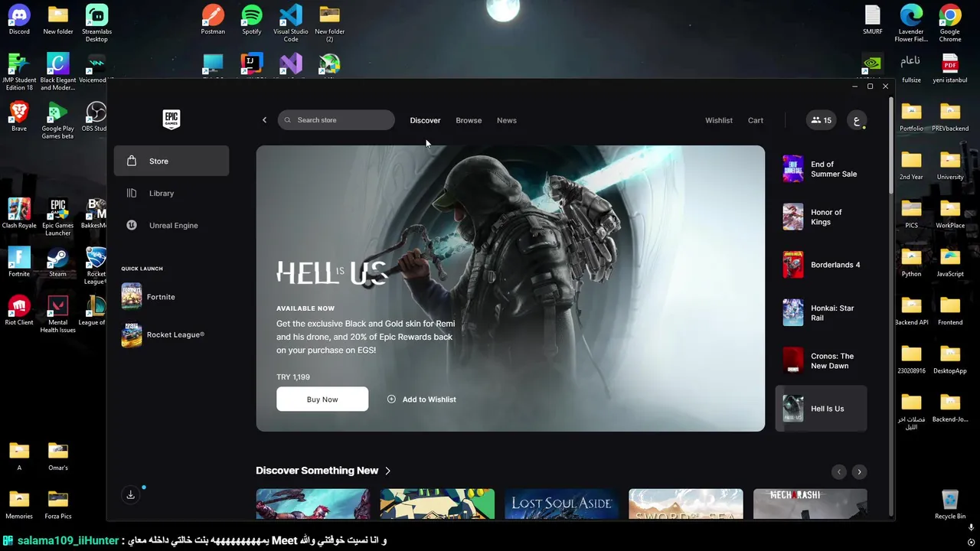Screen dimensions: 980x551
Task: Open Fortnite desktop shortcut
Action: (19, 262)
